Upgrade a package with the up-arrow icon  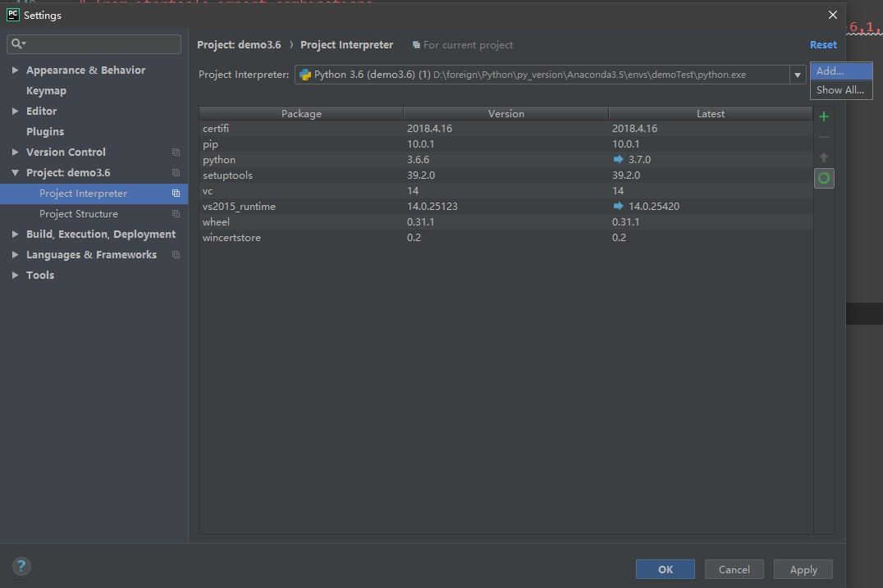click(824, 157)
